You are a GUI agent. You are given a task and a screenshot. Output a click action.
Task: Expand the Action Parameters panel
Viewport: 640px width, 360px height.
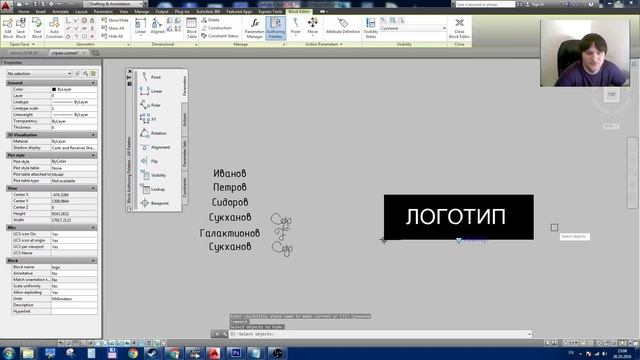324,44
